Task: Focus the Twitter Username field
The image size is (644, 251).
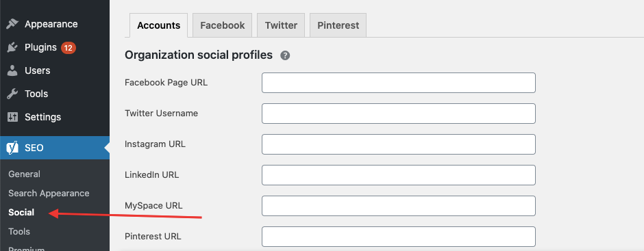Action: point(399,114)
